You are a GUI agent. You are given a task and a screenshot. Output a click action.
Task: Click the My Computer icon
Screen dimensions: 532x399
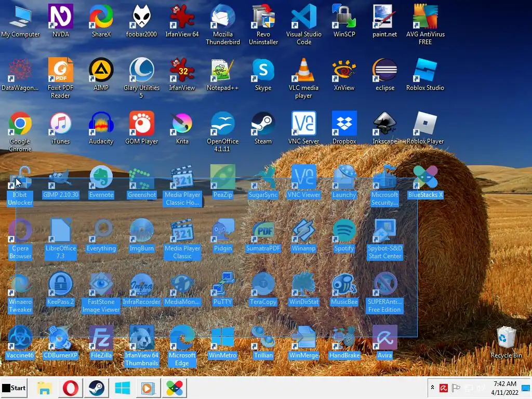coord(20,20)
